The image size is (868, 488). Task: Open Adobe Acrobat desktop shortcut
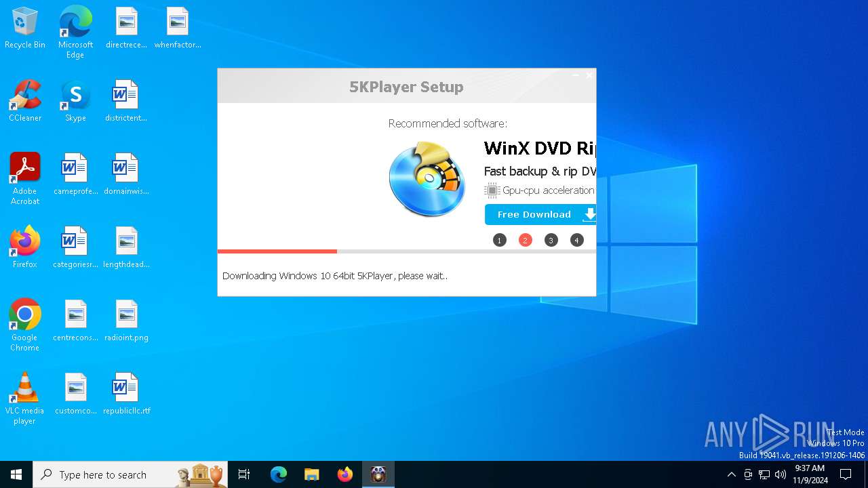coord(25,178)
